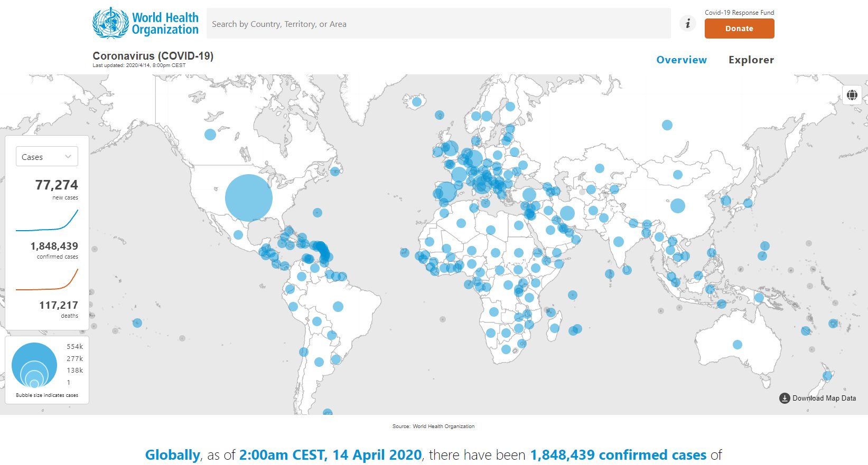Screen dimensions: 868x465
Task: Click the 'Covid-19 Response Fund' label
Action: coord(740,13)
